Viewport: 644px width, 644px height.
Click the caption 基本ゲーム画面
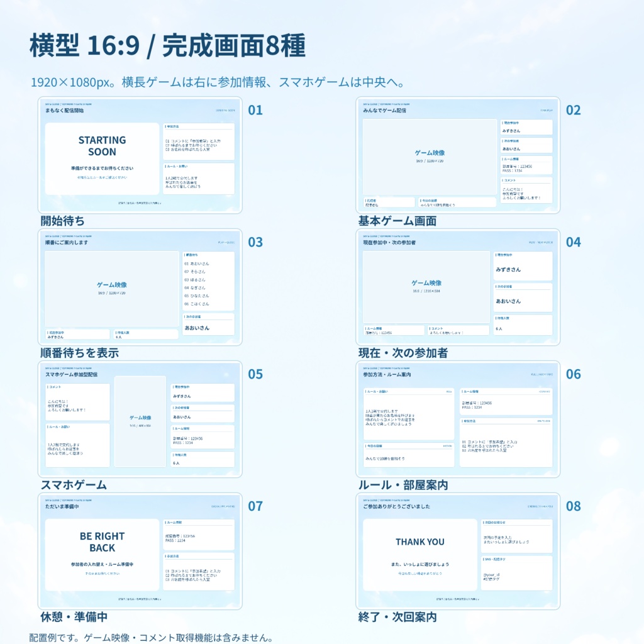(x=397, y=221)
